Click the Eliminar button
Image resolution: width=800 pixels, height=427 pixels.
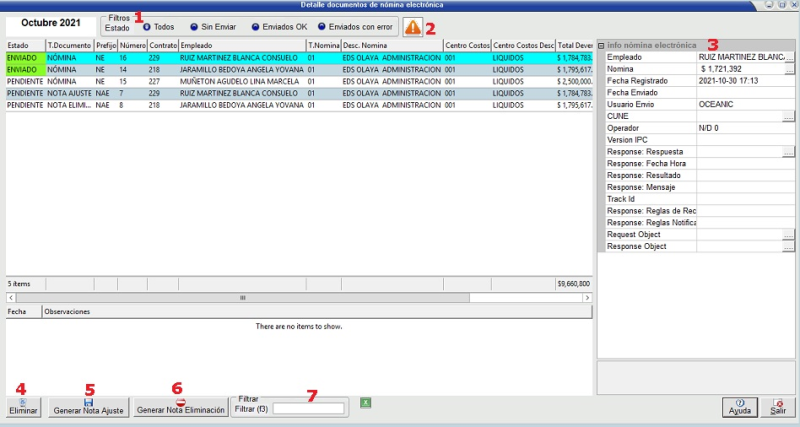point(24,406)
